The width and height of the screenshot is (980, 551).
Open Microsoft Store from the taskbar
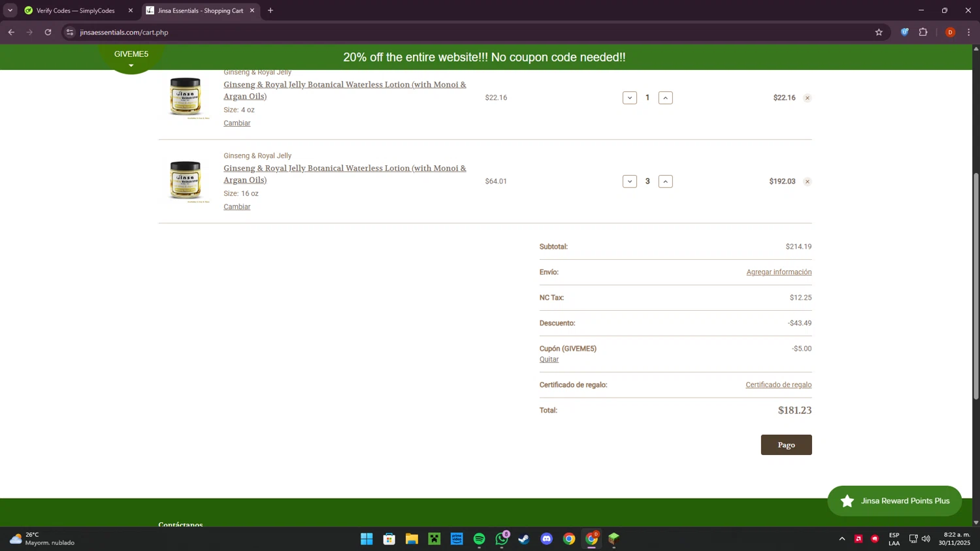tap(389, 539)
